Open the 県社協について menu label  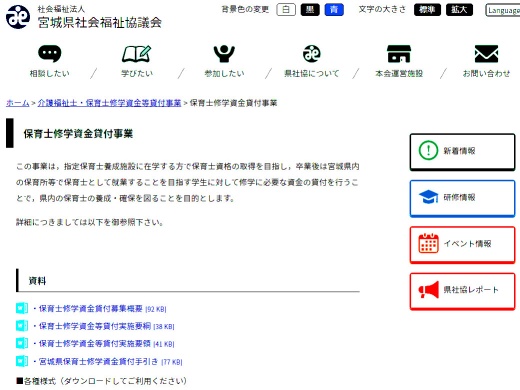point(312,73)
